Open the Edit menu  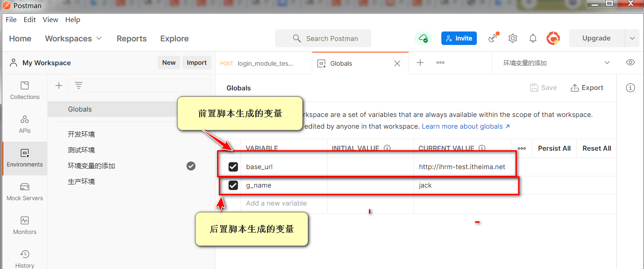coord(30,20)
